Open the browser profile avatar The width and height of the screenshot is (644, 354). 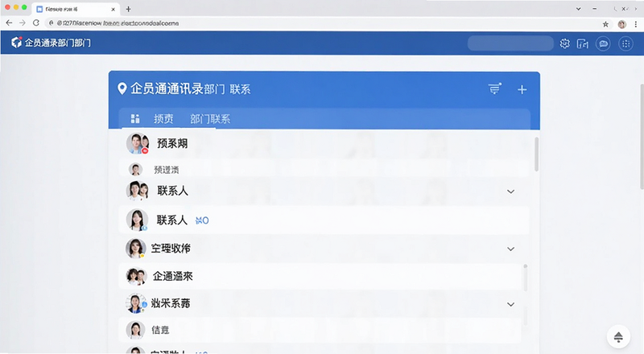(x=621, y=24)
